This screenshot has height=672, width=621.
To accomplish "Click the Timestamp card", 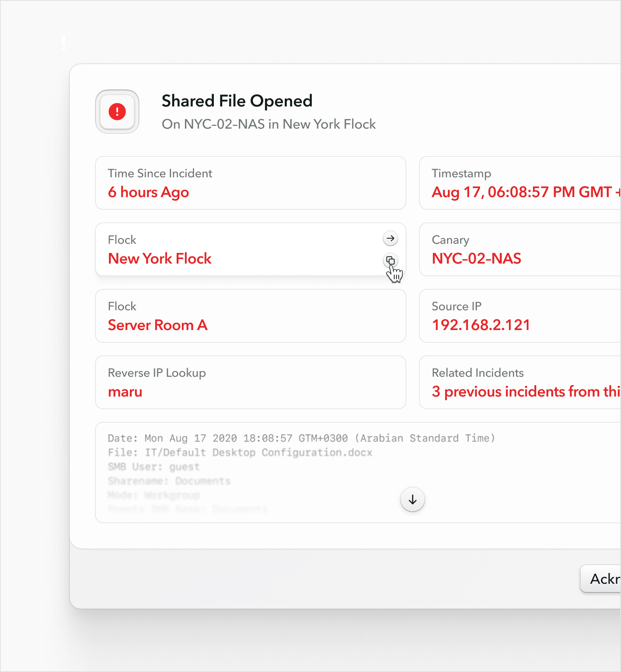I will [x=520, y=183].
